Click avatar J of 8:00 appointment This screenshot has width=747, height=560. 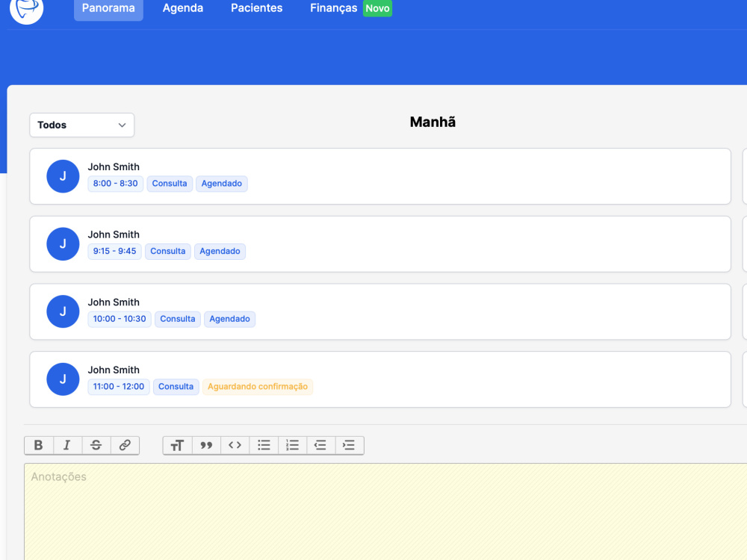pyautogui.click(x=63, y=176)
